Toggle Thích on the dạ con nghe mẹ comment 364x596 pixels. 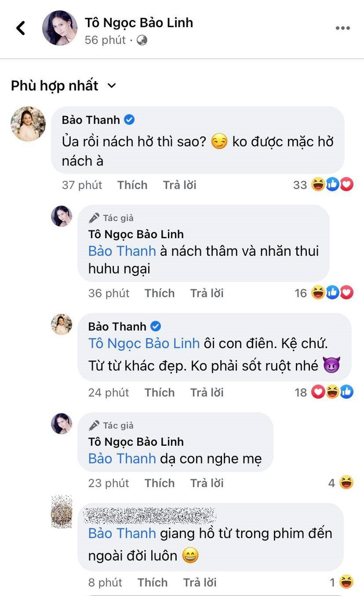pyautogui.click(x=160, y=483)
